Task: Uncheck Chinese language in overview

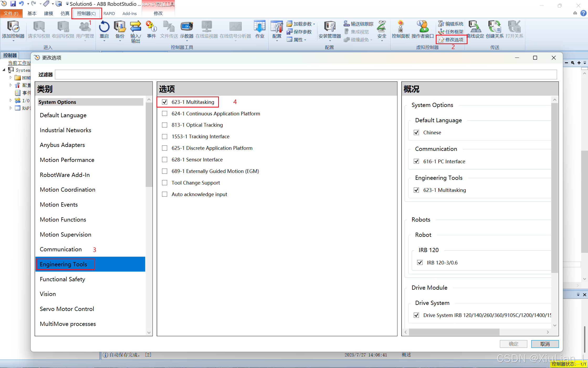Action: [416, 132]
